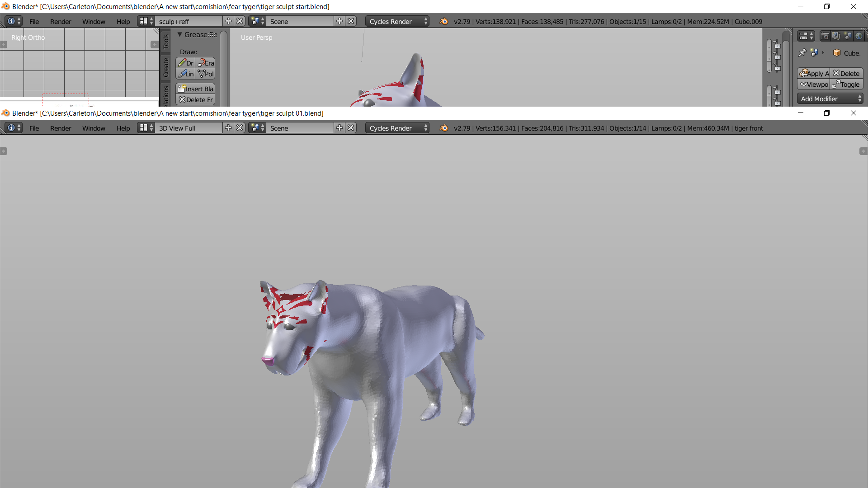
Task: Click the pin icon in properties panel
Action: [802, 53]
